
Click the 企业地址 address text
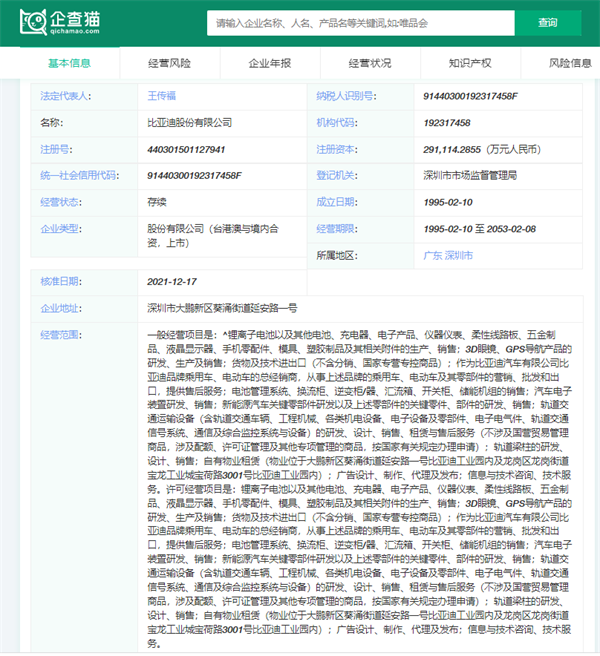[x=221, y=307]
